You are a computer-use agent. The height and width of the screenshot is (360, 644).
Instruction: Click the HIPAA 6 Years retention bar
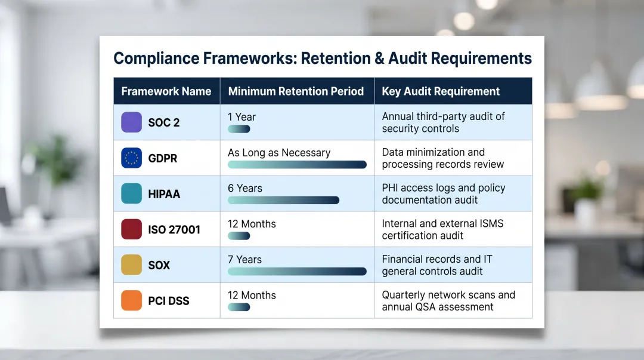[283, 201]
